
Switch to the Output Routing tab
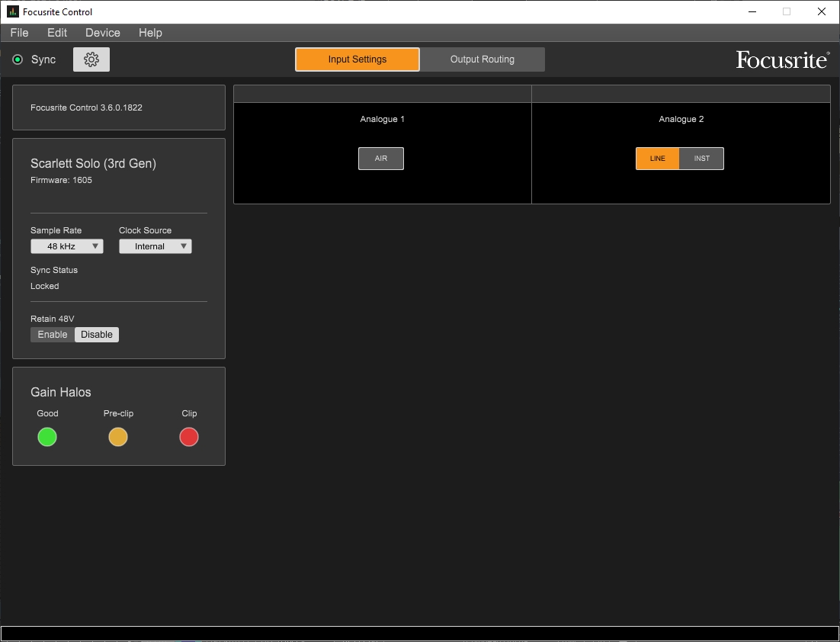tap(483, 59)
